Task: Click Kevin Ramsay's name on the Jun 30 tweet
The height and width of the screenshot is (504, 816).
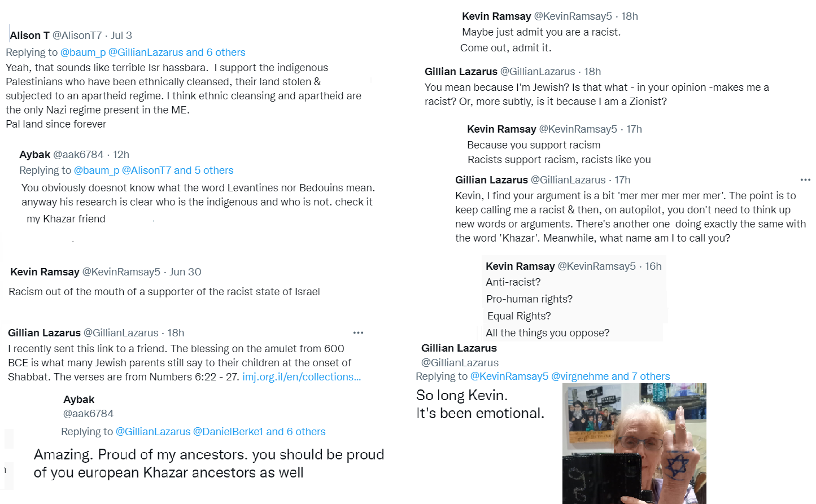Action: pyautogui.click(x=45, y=272)
